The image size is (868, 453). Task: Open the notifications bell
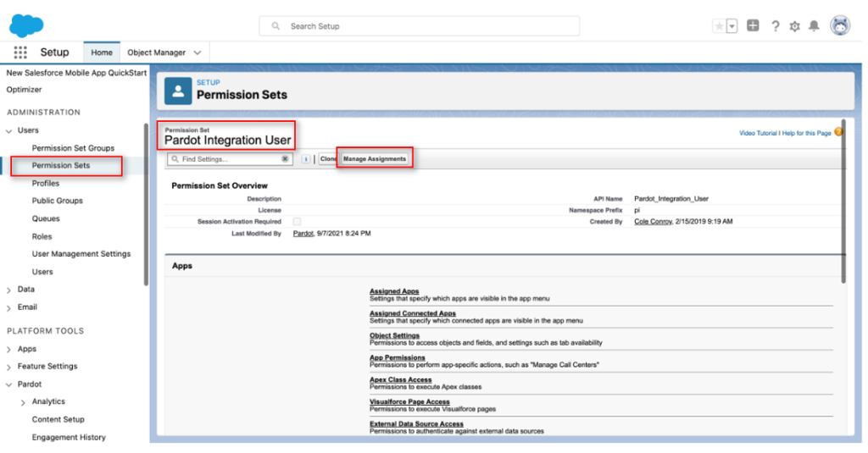pyautogui.click(x=814, y=26)
